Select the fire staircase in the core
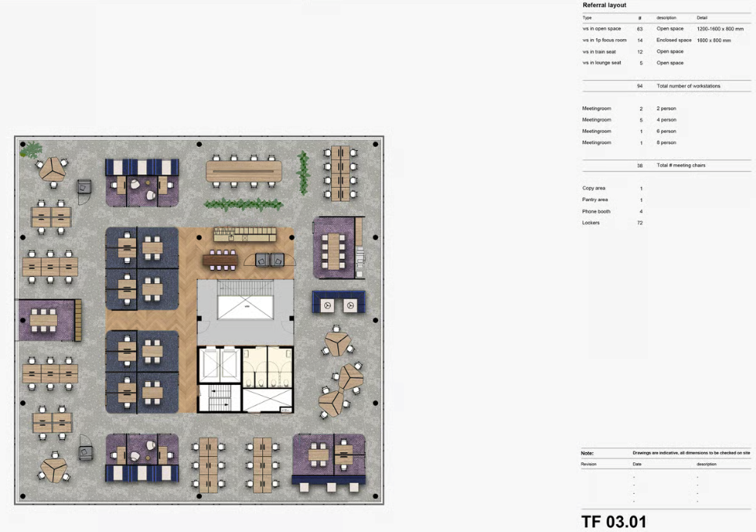Viewport: 756px width, 532px height. click(218, 398)
